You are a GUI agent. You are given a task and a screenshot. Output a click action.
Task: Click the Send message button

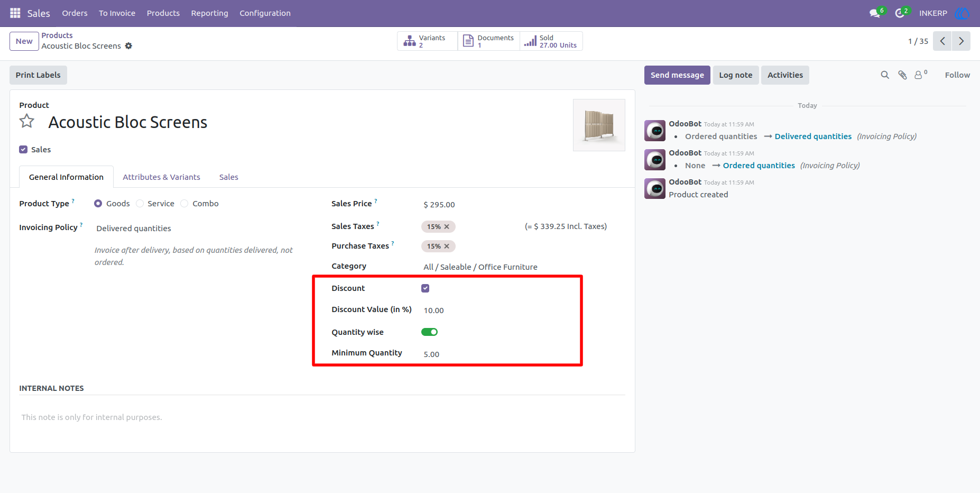click(677, 75)
